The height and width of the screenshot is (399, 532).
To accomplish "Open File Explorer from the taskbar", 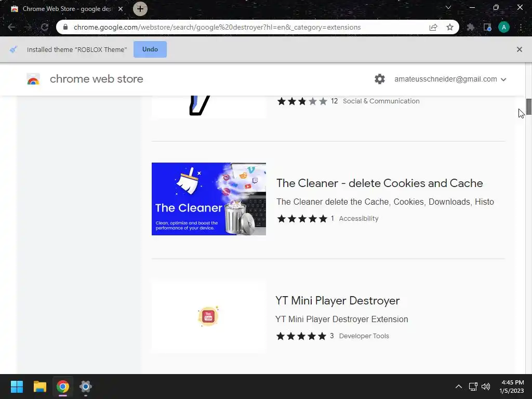I will pyautogui.click(x=39, y=387).
